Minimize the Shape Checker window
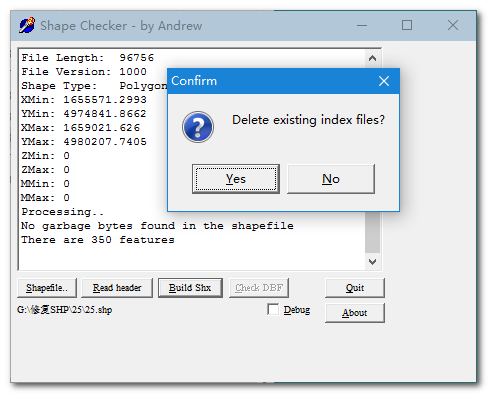 [x=362, y=25]
